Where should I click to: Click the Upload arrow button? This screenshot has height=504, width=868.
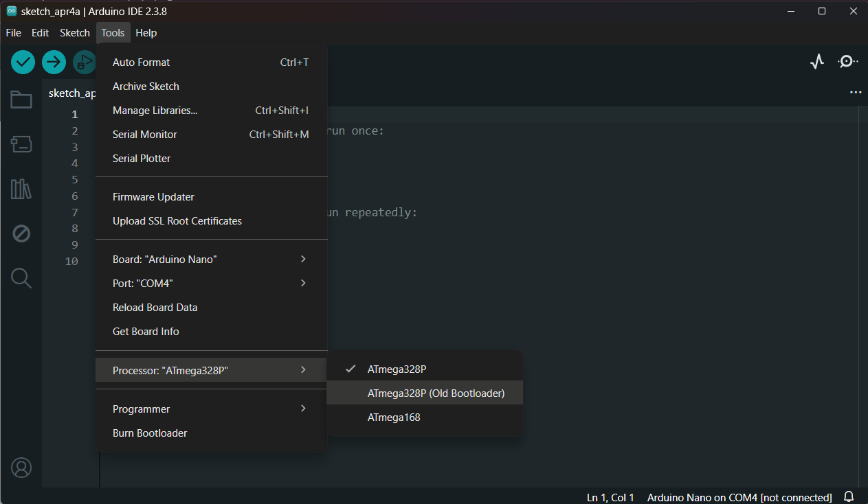(54, 62)
